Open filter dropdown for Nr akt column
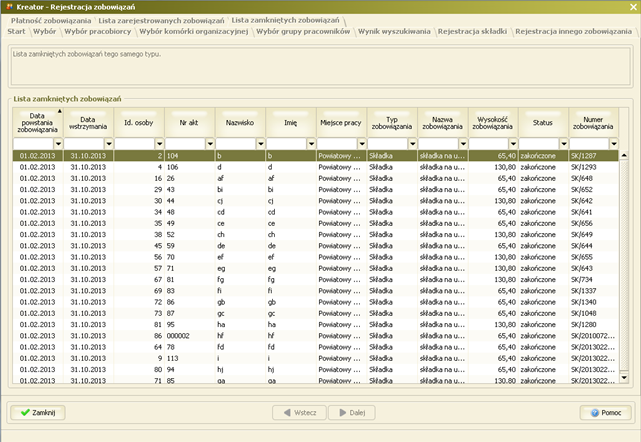The image size is (641, 442). 210,144
